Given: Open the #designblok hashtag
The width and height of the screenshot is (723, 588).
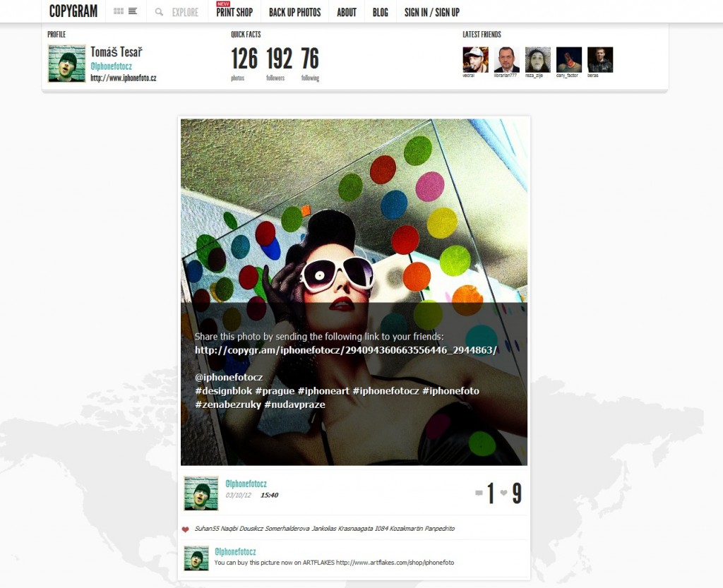Looking at the screenshot, I should tap(224, 391).
